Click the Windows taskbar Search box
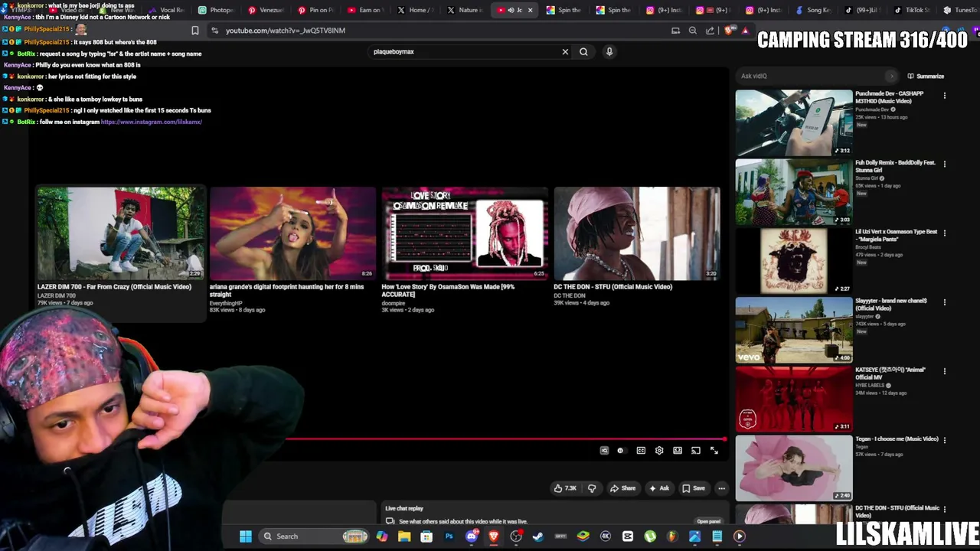 (314, 536)
